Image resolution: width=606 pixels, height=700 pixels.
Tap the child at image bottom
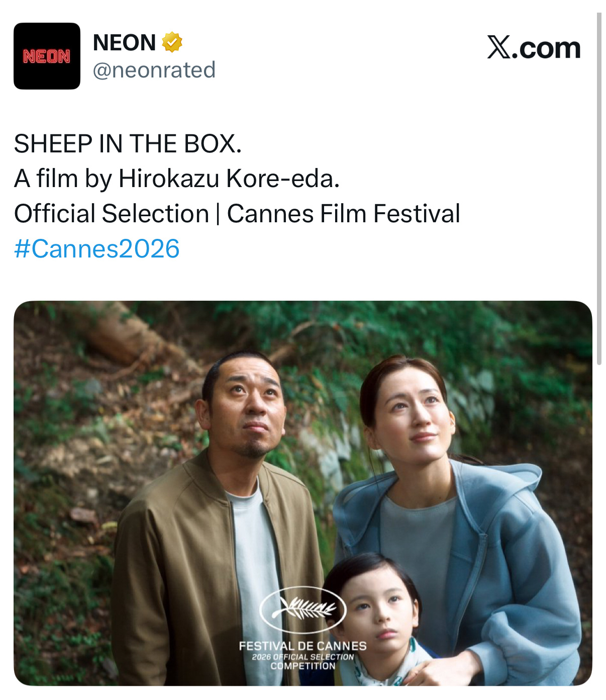pyautogui.click(x=382, y=624)
